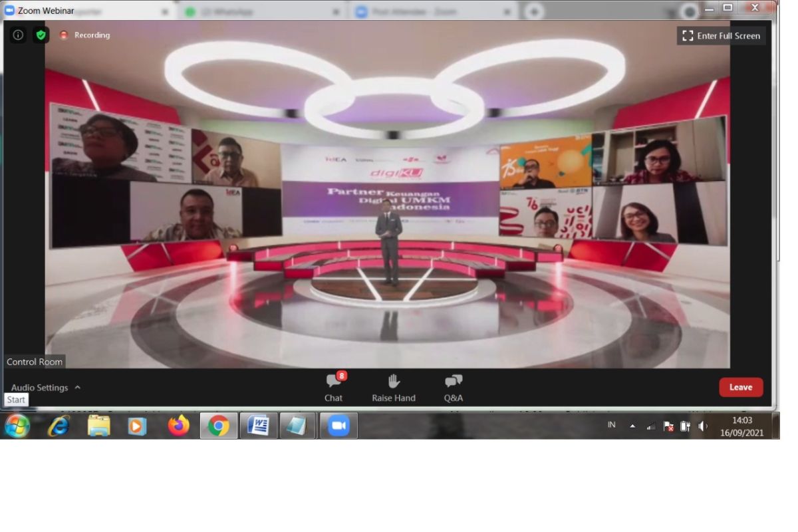Click the Windows Start button
The height and width of the screenshot is (532, 798).
point(17,426)
